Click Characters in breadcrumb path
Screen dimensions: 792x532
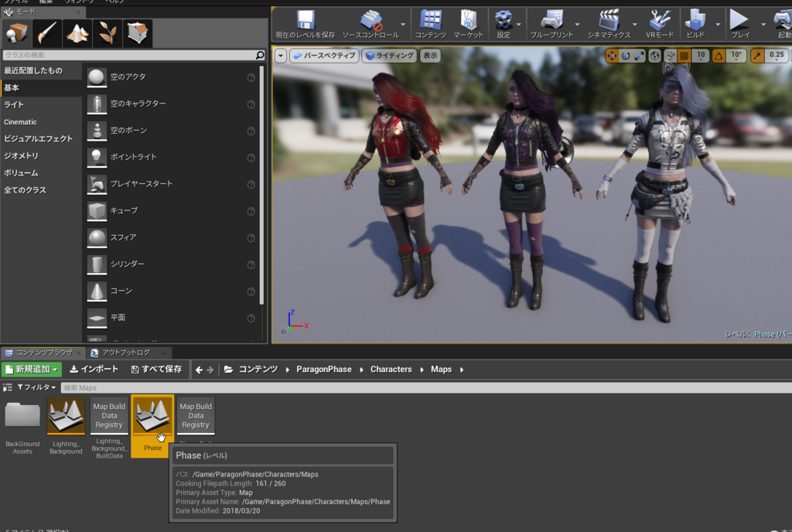[391, 370]
